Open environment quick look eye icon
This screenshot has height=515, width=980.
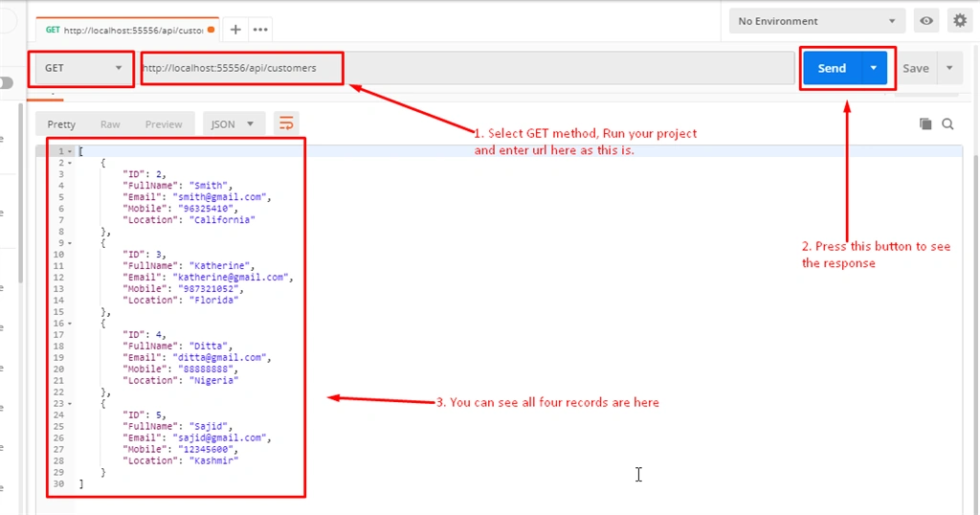tap(926, 21)
